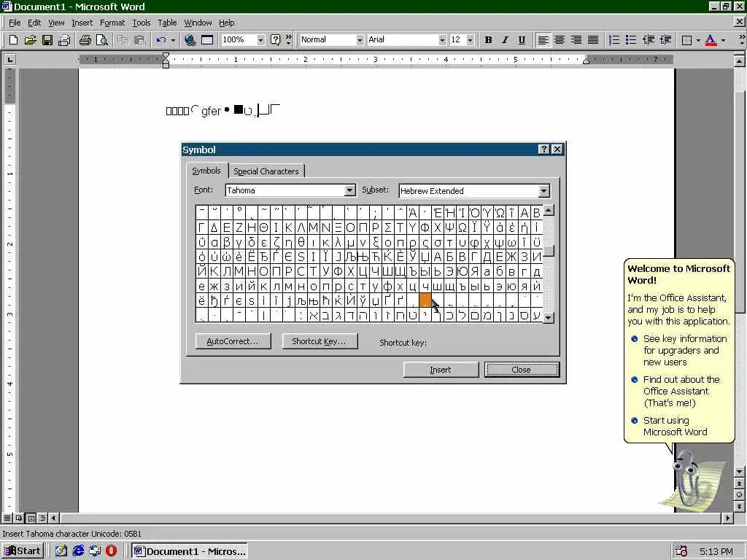Justify the paragraph text
The width and height of the screenshot is (747, 560).
pyautogui.click(x=593, y=40)
